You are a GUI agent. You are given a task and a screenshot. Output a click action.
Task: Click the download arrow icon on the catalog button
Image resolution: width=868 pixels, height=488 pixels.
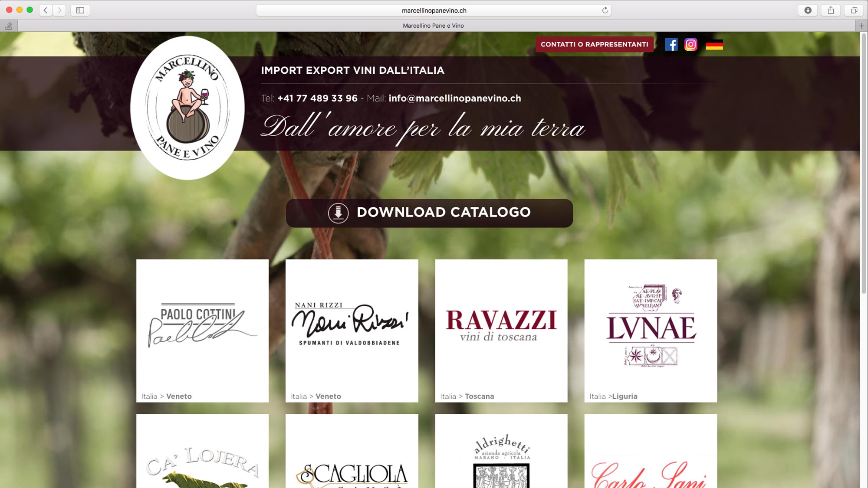339,213
